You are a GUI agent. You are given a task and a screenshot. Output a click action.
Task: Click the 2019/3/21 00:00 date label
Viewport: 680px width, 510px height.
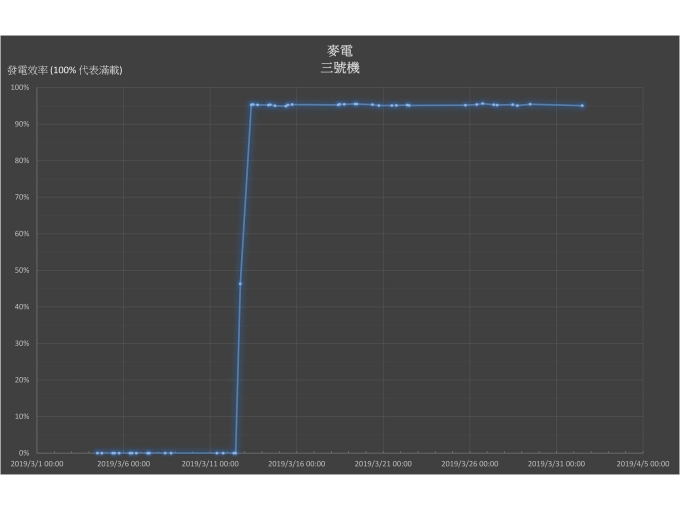[383, 464]
